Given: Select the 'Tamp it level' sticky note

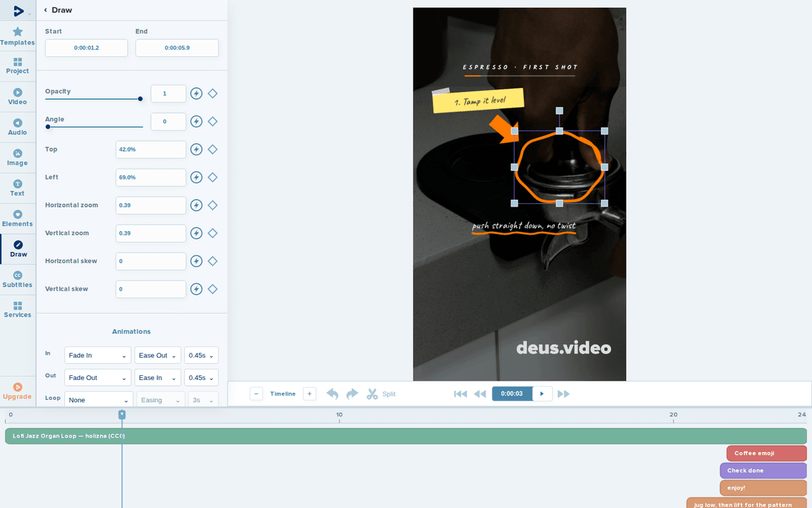Looking at the screenshot, I should coord(479,101).
